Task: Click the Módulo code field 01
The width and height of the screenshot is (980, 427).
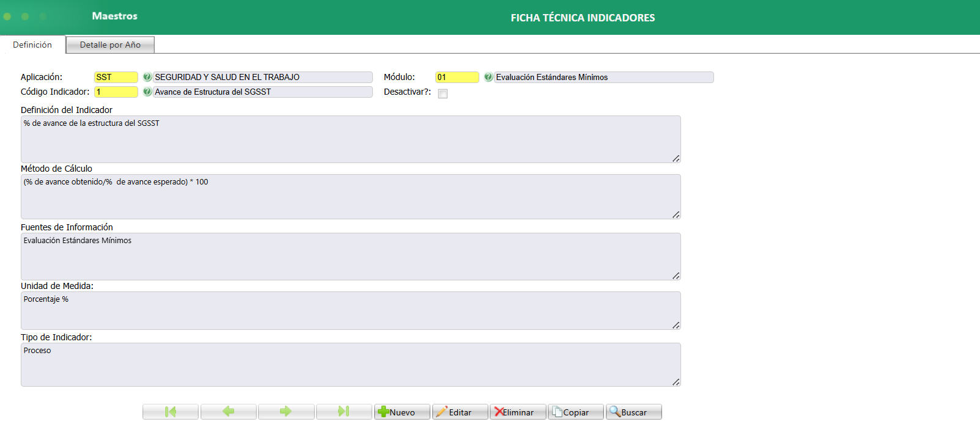Action: (x=457, y=77)
